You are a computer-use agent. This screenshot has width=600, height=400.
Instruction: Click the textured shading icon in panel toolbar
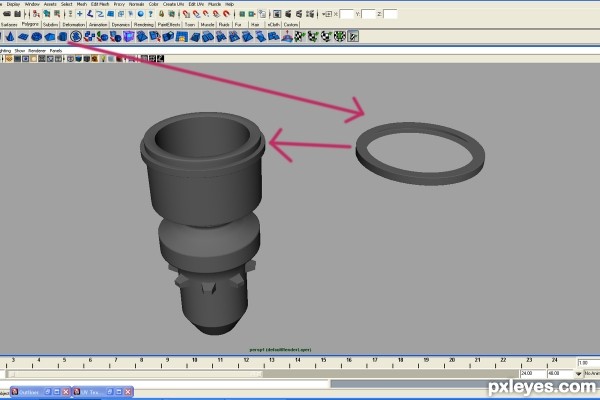click(x=95, y=59)
